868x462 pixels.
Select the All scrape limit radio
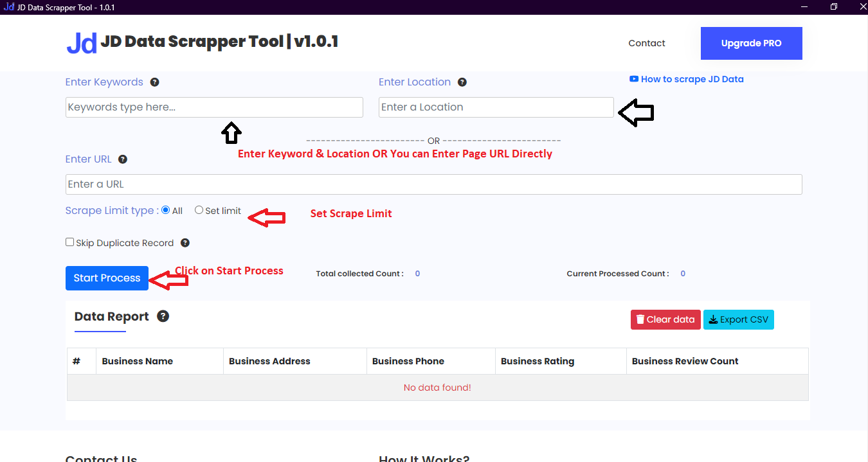[x=166, y=210]
